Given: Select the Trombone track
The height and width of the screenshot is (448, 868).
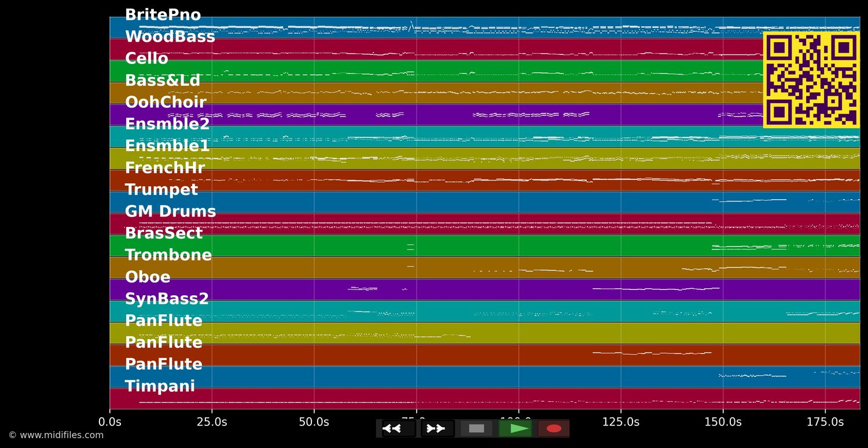Looking at the screenshot, I should pyautogui.click(x=168, y=255).
